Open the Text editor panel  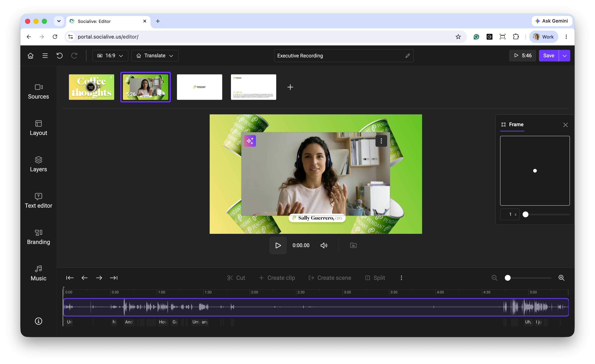tap(38, 201)
